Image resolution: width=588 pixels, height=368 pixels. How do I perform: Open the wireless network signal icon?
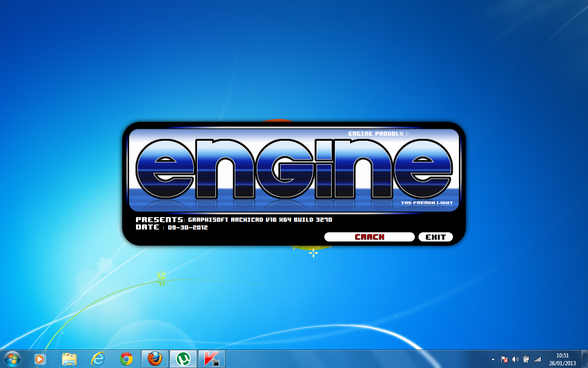[537, 359]
